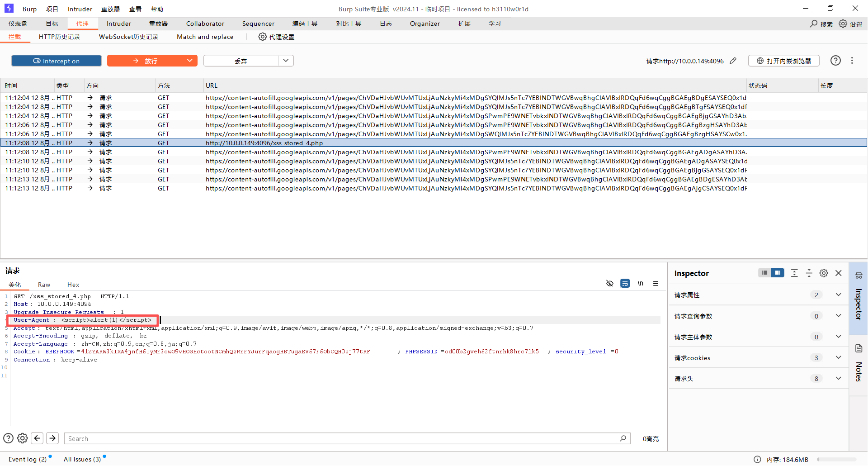Click the Inspector side tab icon
Screen dimensions: 868x466
click(859, 275)
